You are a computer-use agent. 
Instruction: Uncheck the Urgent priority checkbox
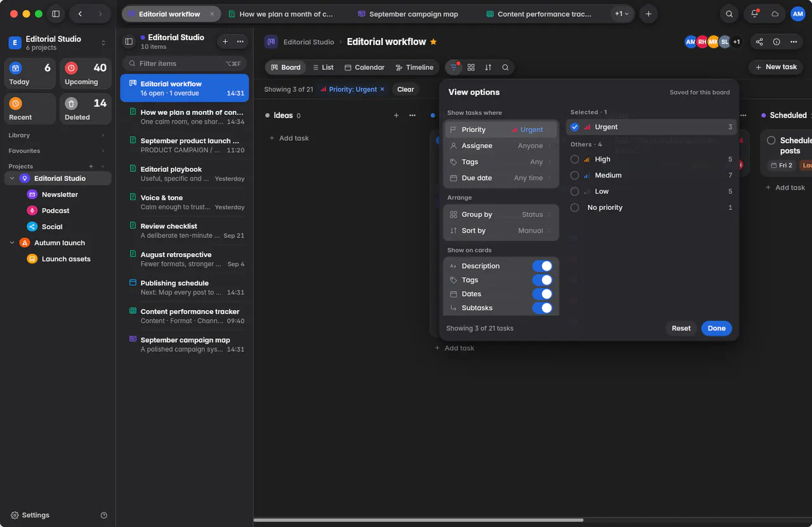575,127
